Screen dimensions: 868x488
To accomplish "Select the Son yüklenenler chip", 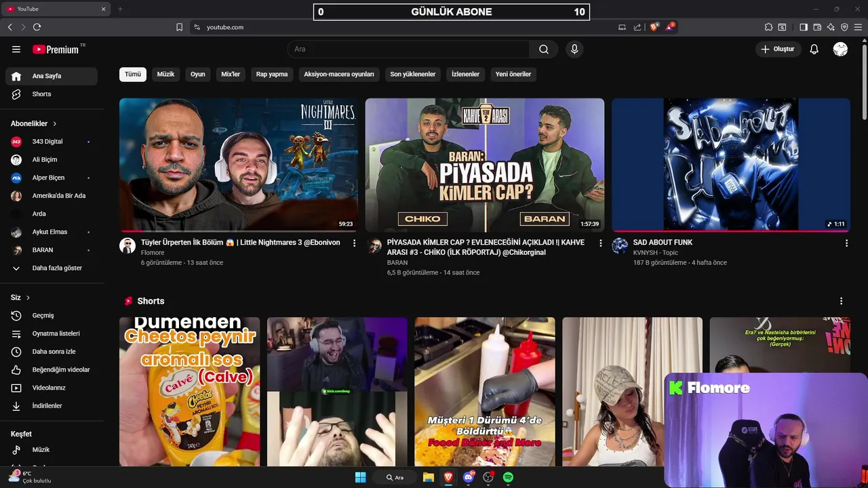I will pyautogui.click(x=413, y=75).
